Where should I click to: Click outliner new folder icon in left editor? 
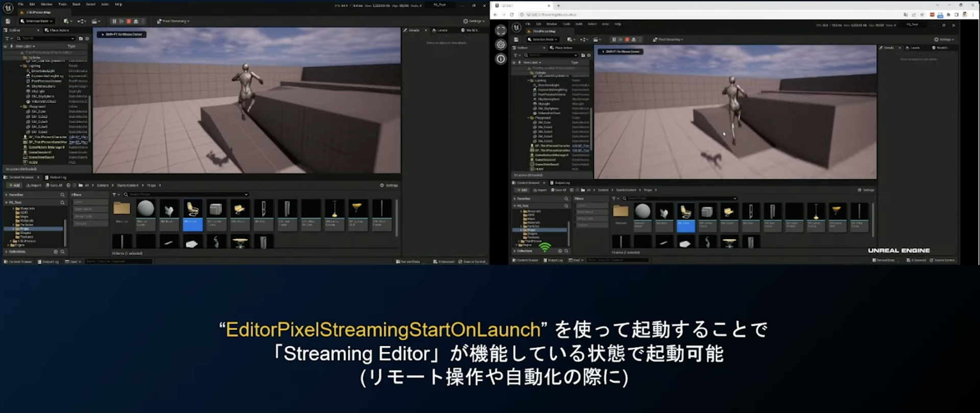[x=81, y=38]
